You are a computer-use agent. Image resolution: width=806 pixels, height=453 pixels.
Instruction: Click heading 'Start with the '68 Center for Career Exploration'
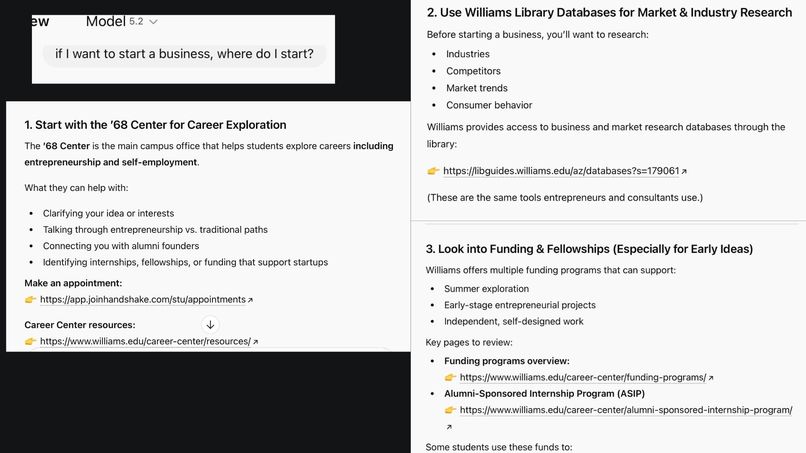coord(155,125)
